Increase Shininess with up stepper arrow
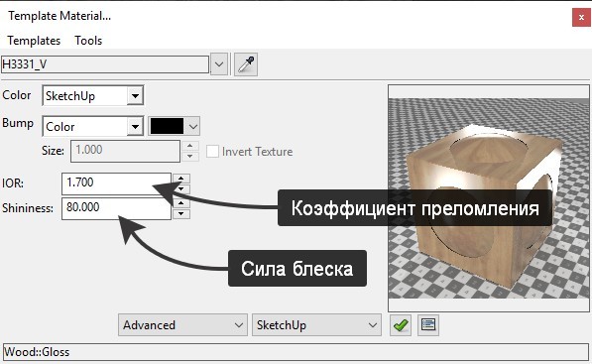 tap(181, 203)
